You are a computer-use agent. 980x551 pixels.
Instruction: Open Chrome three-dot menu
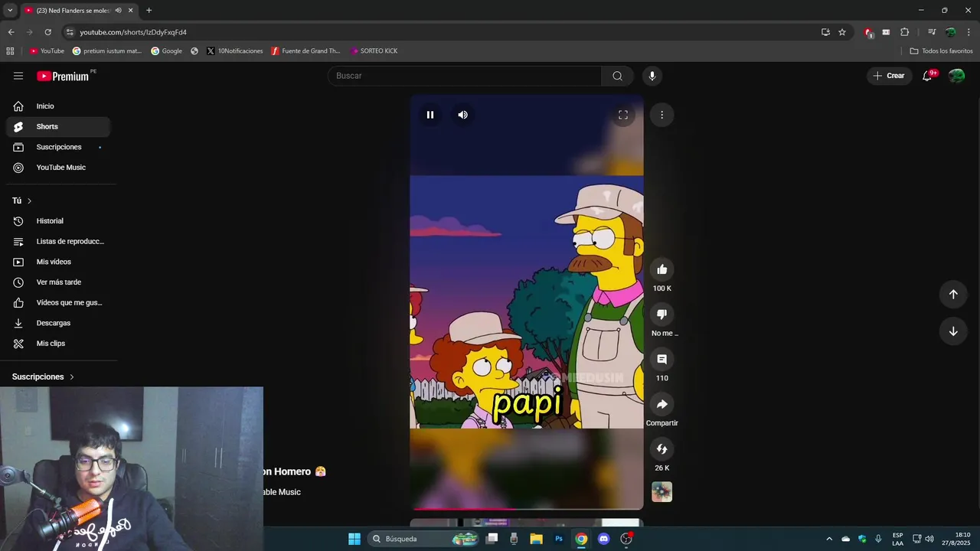point(969,32)
